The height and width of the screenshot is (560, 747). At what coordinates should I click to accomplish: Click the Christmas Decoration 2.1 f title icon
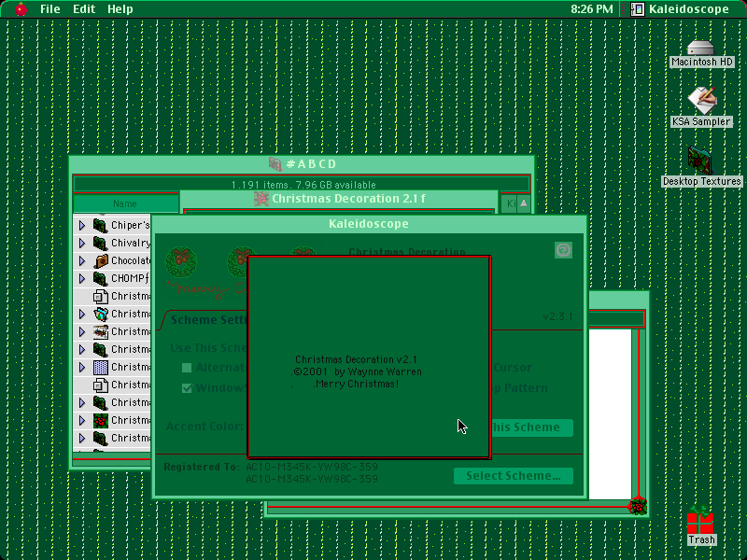261,199
